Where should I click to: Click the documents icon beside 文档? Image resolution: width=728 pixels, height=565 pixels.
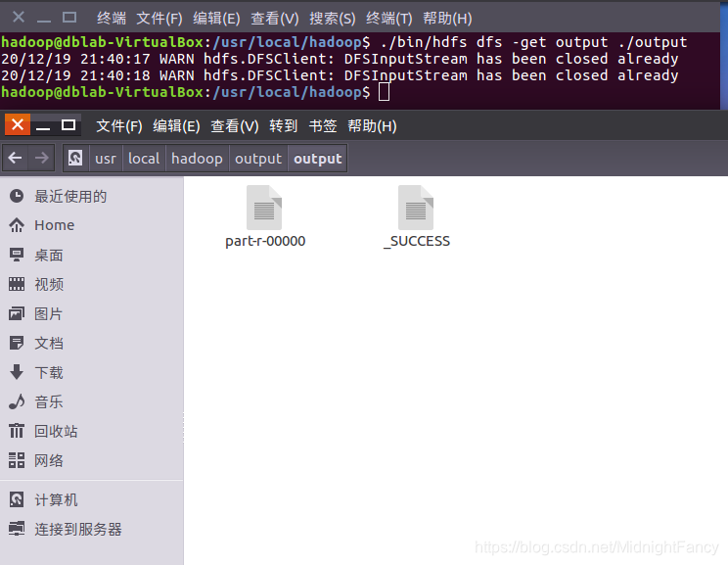tap(17, 343)
